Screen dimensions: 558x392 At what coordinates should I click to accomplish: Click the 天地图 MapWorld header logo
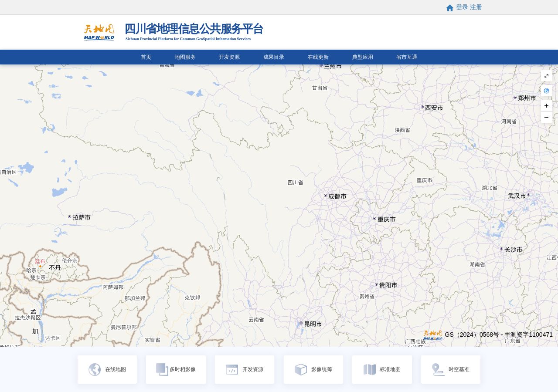(99, 32)
